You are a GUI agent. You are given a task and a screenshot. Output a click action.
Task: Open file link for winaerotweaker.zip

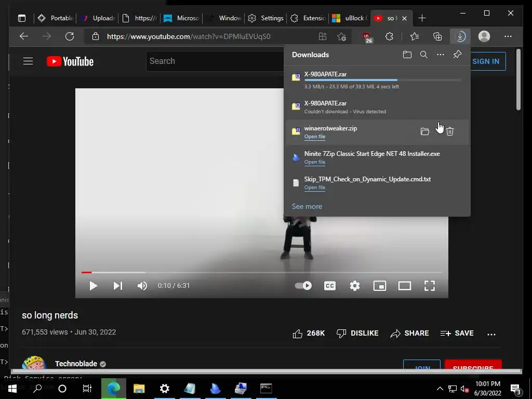(314, 137)
